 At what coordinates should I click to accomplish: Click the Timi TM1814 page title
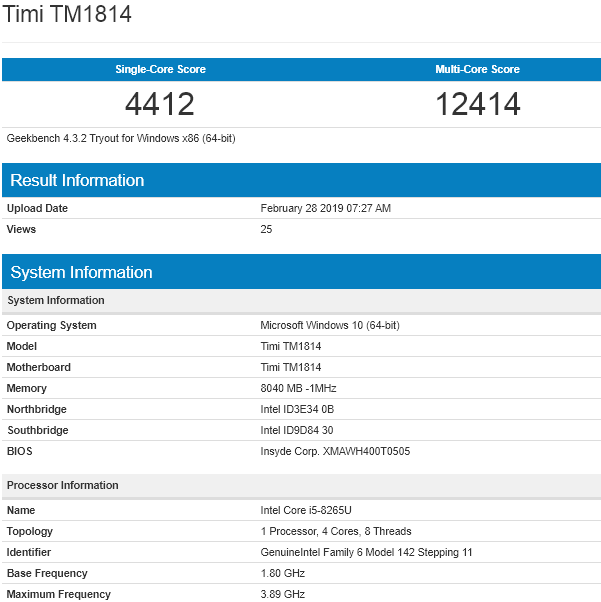click(67, 15)
